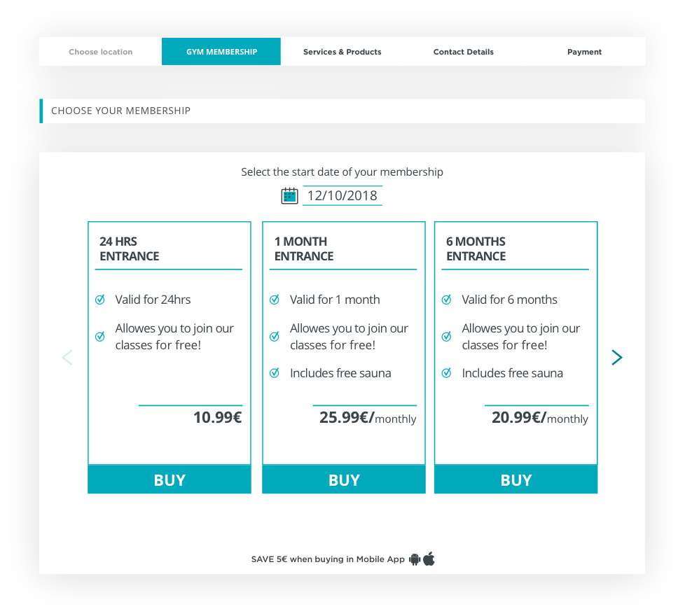Switch to Services & Products tab
The height and width of the screenshot is (616, 685).
coord(342,52)
